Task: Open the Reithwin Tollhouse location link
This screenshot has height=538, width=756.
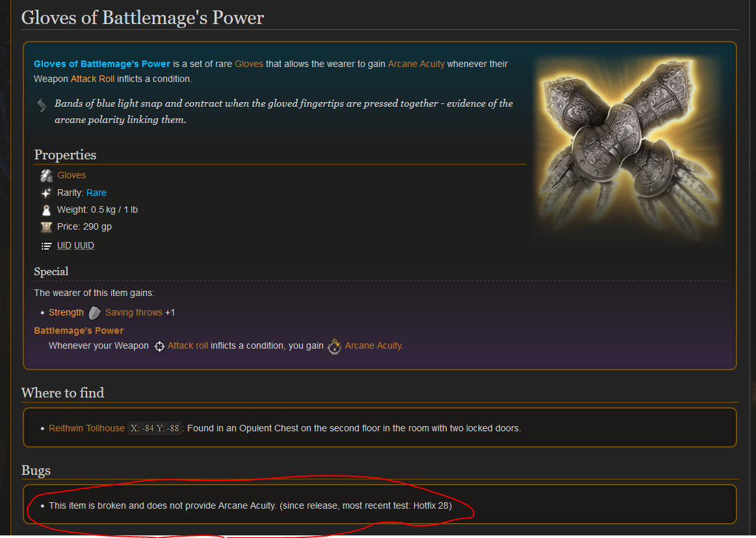Action: pyautogui.click(x=87, y=428)
